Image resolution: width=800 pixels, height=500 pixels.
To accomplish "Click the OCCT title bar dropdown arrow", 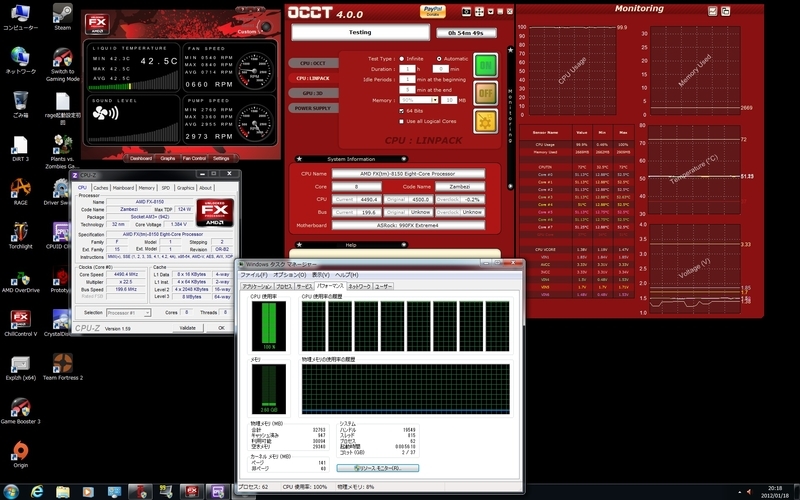I will [490, 11].
